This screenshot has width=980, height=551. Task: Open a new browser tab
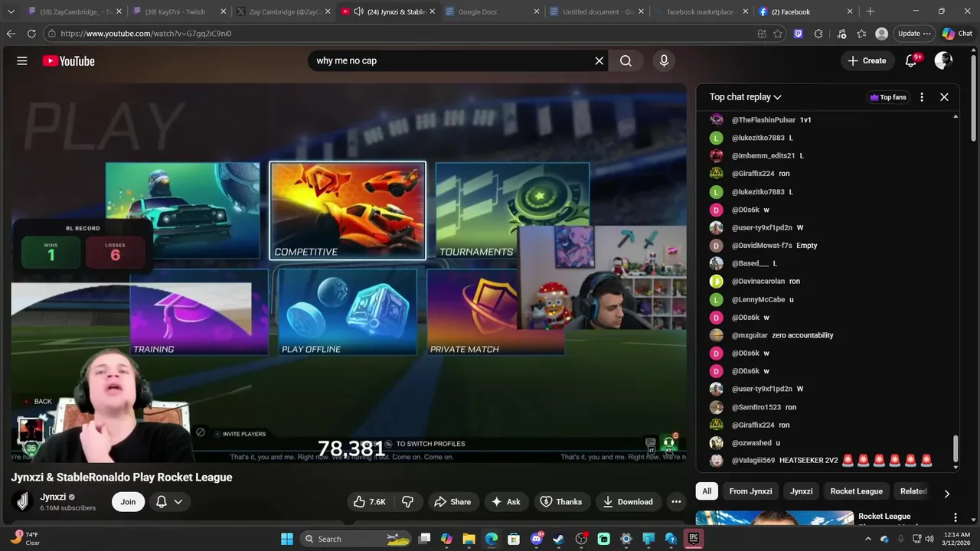870,11
